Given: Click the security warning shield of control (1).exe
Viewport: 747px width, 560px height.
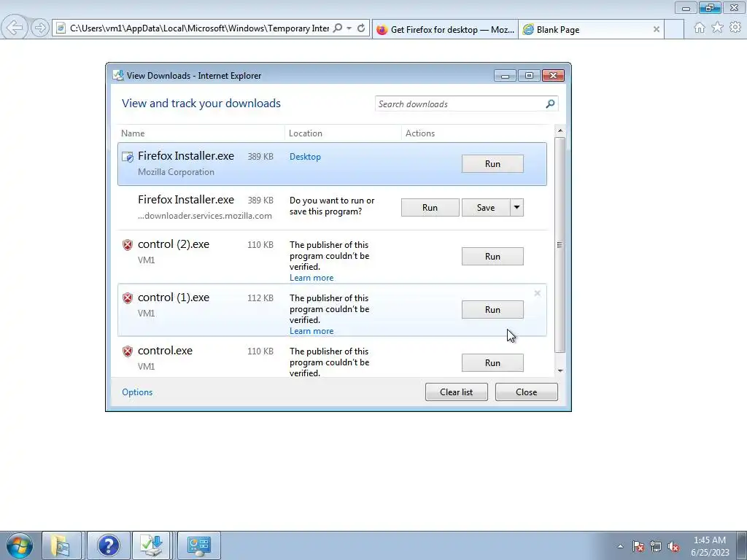Looking at the screenshot, I should coord(127,298).
